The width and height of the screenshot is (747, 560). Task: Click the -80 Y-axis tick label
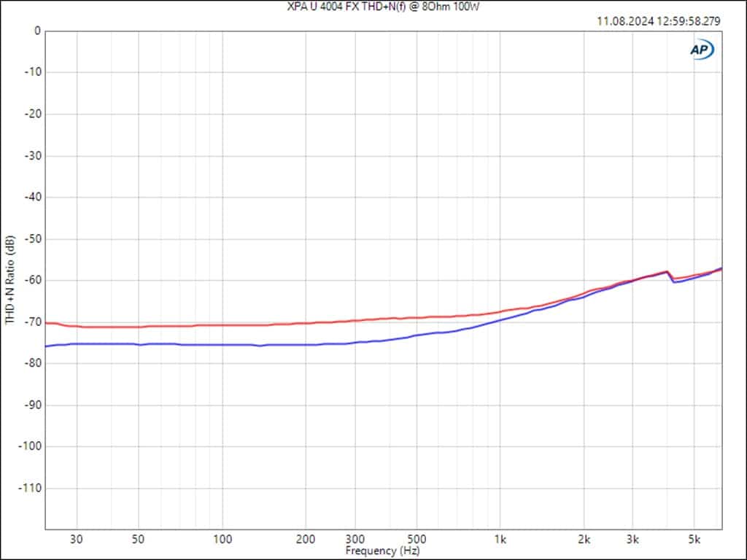33,363
